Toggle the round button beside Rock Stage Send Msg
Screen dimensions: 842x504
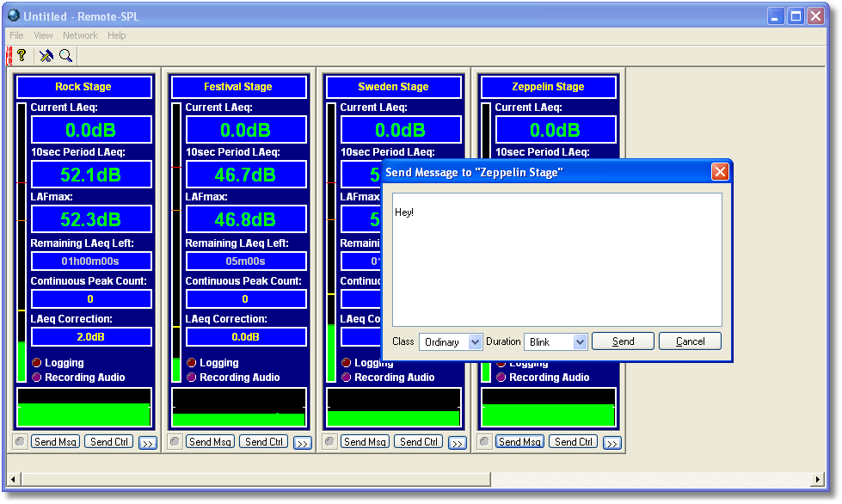(x=20, y=442)
